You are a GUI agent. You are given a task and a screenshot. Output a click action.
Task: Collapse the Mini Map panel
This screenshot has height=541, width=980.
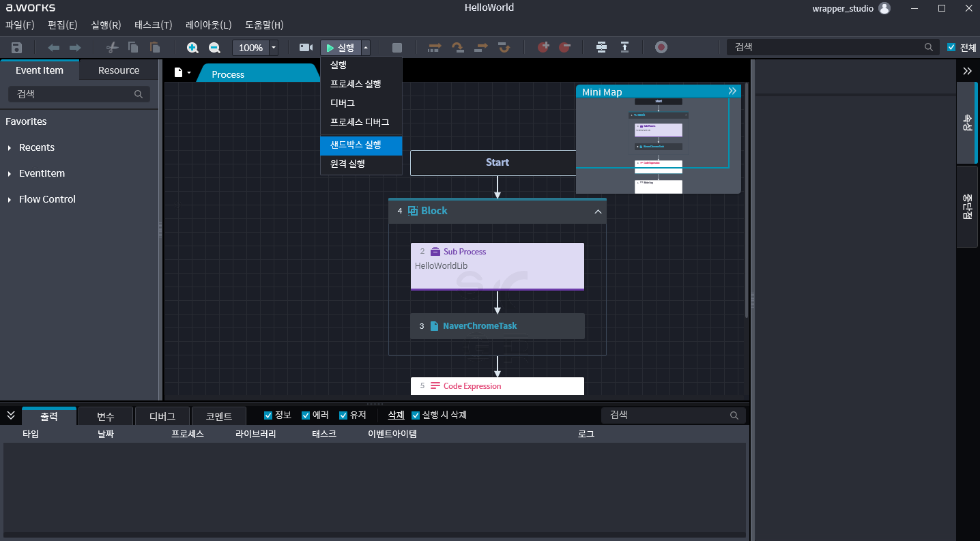tap(732, 91)
